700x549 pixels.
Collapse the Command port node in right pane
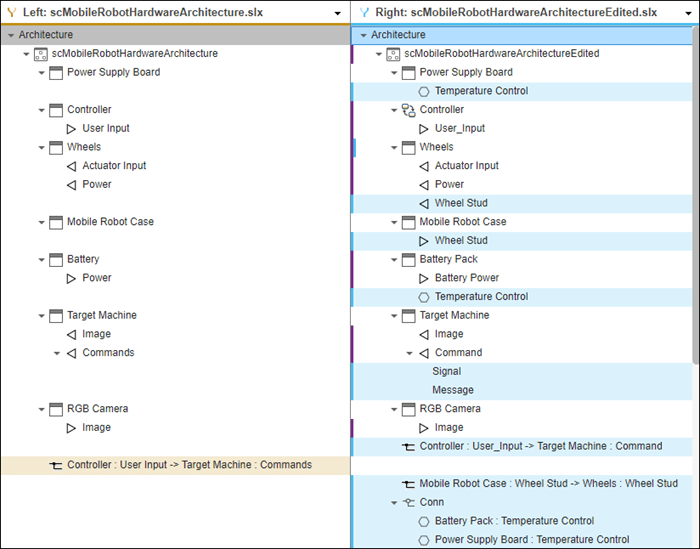(x=409, y=353)
